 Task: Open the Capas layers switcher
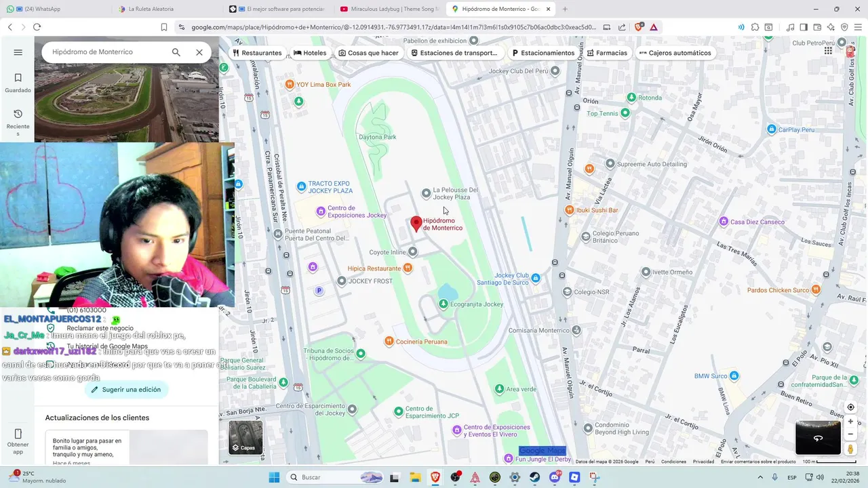[x=245, y=437]
